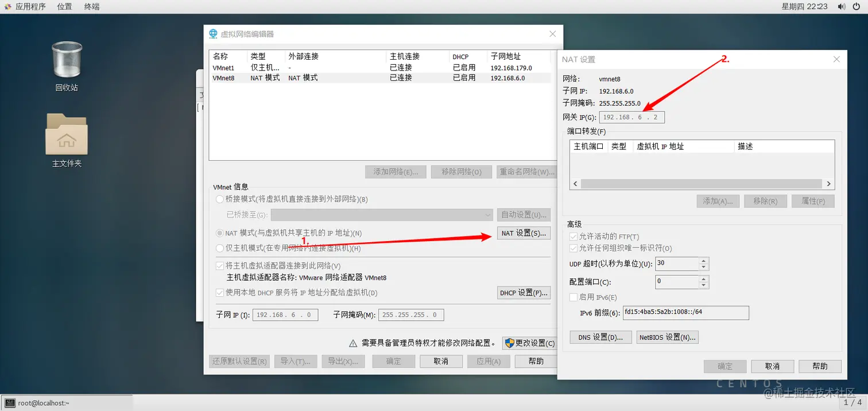Toggle 允许活动的 FTP checkbox
Viewport: 868px width, 411px height.
click(573, 236)
